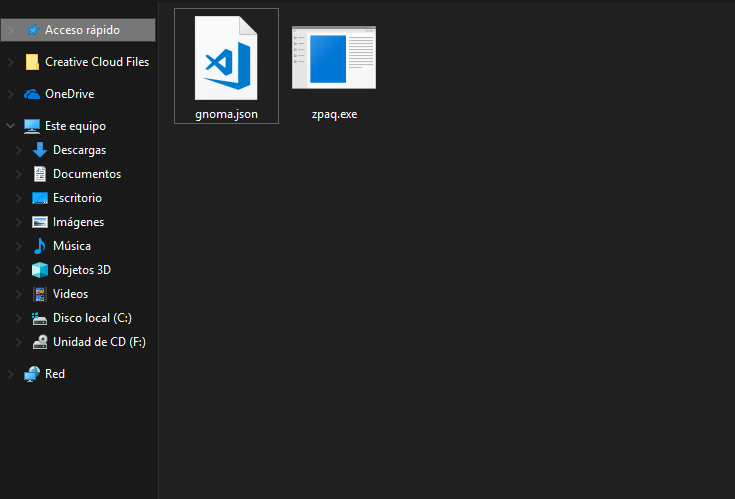735x499 pixels.
Task: Open Imágenes in the navigation pane
Action: tap(78, 222)
